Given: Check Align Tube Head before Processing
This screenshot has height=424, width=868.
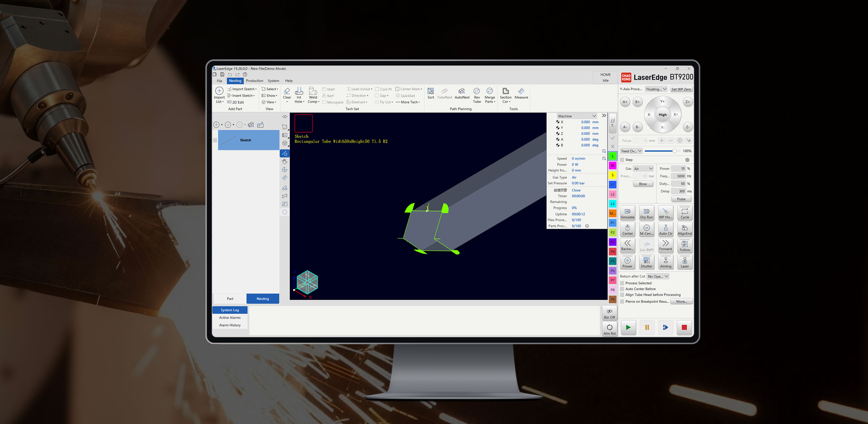Looking at the screenshot, I should coord(622,295).
